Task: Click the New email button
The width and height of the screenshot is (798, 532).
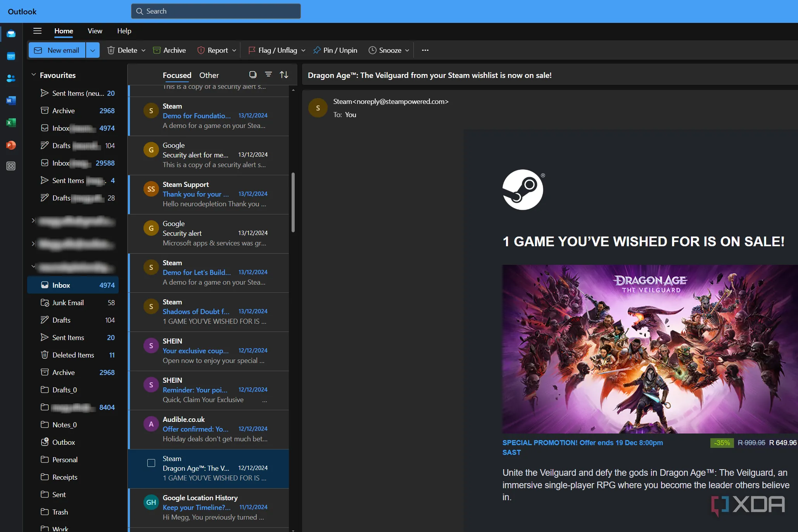Action: point(57,50)
